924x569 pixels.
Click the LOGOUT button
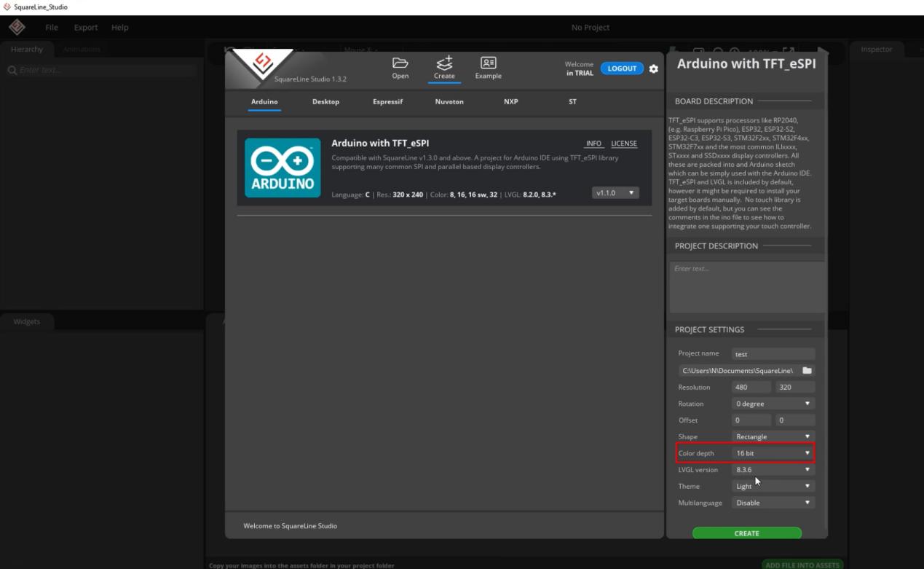pos(622,68)
